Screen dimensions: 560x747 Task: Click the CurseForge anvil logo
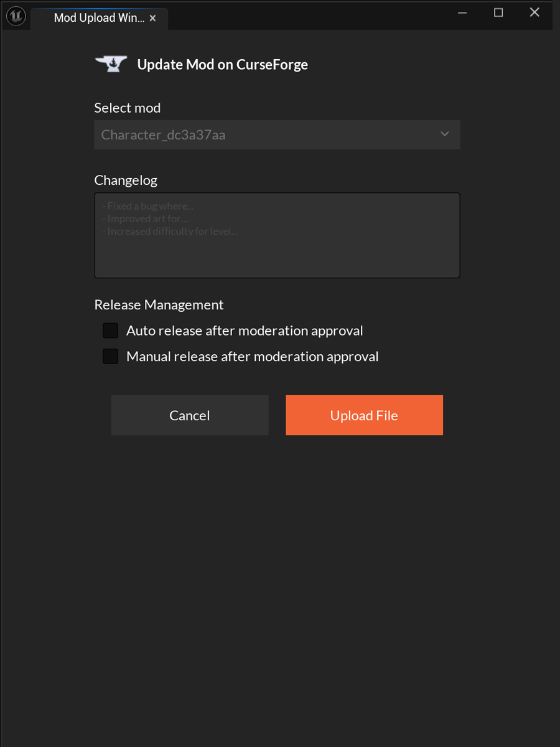pyautogui.click(x=111, y=63)
